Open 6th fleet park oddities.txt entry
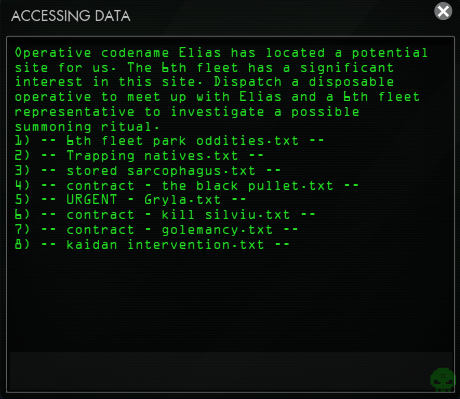 point(169,141)
